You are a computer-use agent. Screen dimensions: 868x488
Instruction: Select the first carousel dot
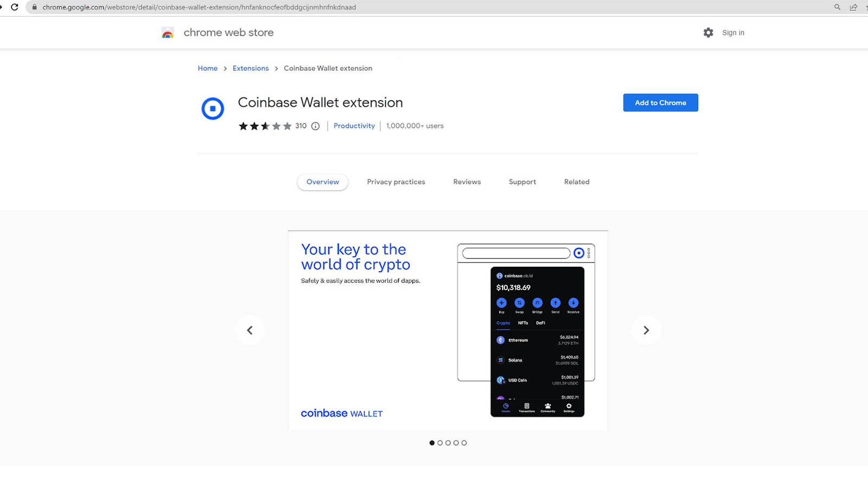pyautogui.click(x=432, y=443)
